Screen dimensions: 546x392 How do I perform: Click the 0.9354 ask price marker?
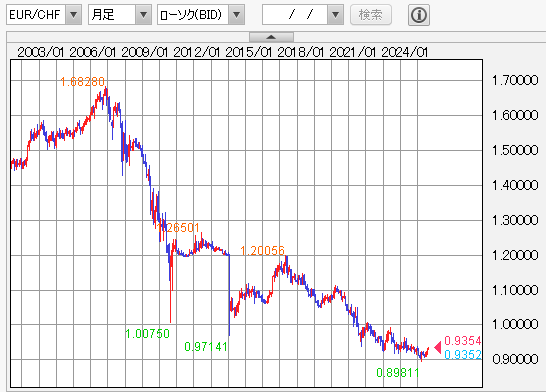tap(463, 340)
